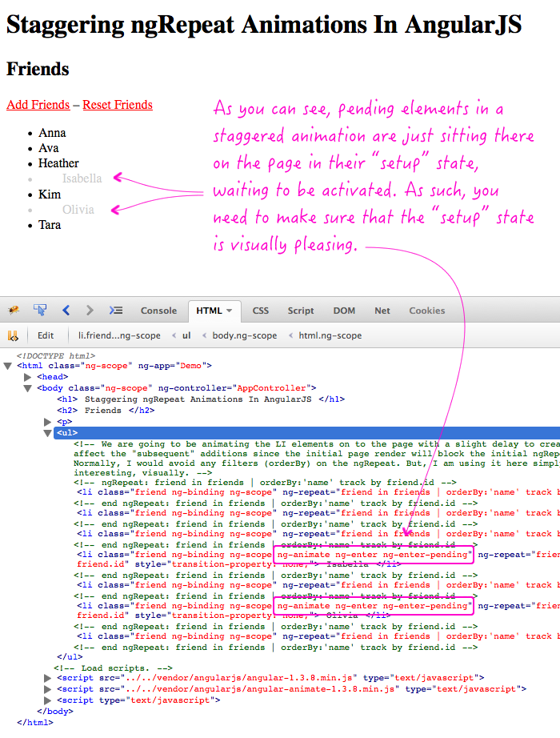Go forward with Firebug's right arrow
Image resolution: width=560 pixels, height=738 pixels.
90,310
